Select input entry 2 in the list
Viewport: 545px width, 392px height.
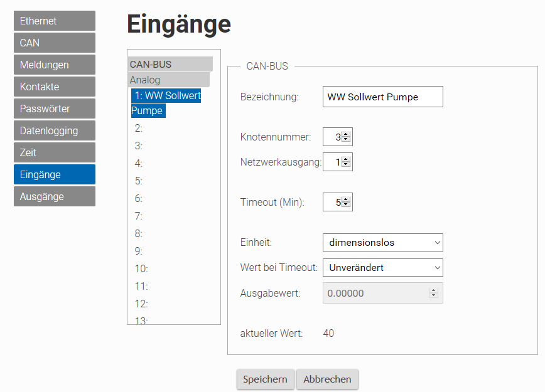(x=139, y=128)
